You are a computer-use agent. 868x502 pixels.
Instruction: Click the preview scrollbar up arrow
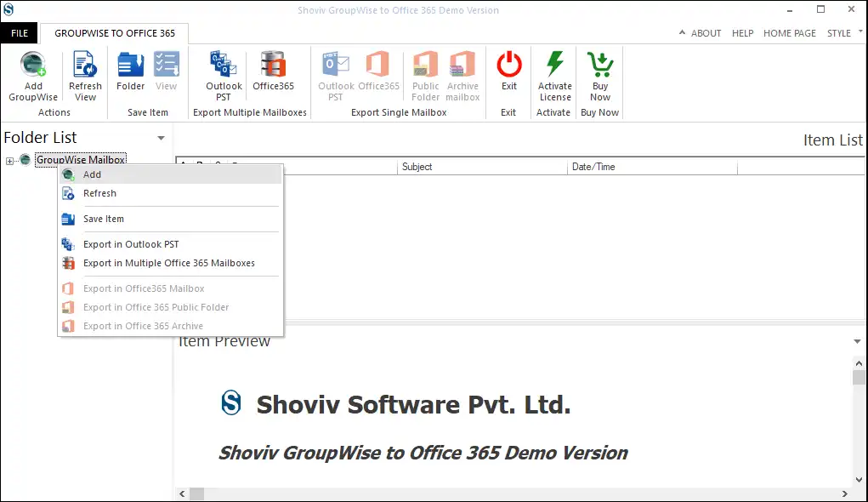tap(859, 363)
